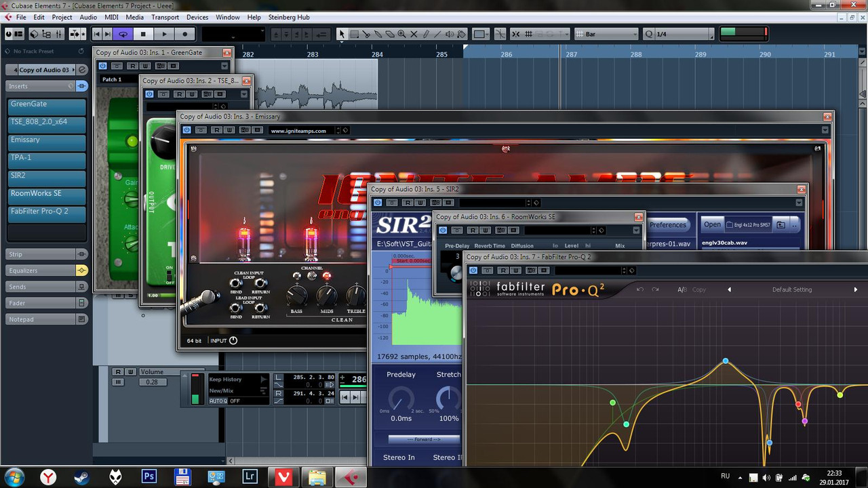The height and width of the screenshot is (488, 868).
Task: Open the Steinberg Hub menu
Action: pyautogui.click(x=289, y=17)
